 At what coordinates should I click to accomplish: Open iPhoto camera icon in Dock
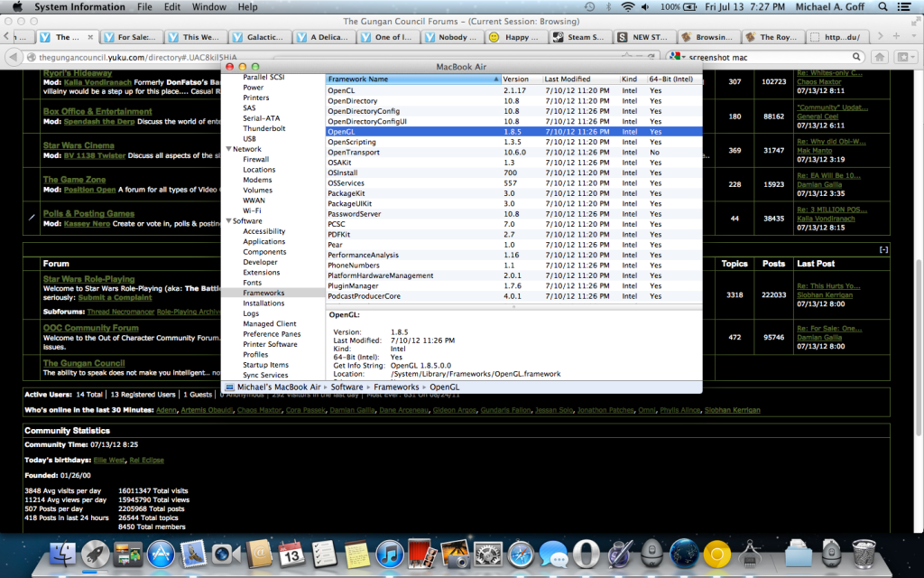point(455,555)
